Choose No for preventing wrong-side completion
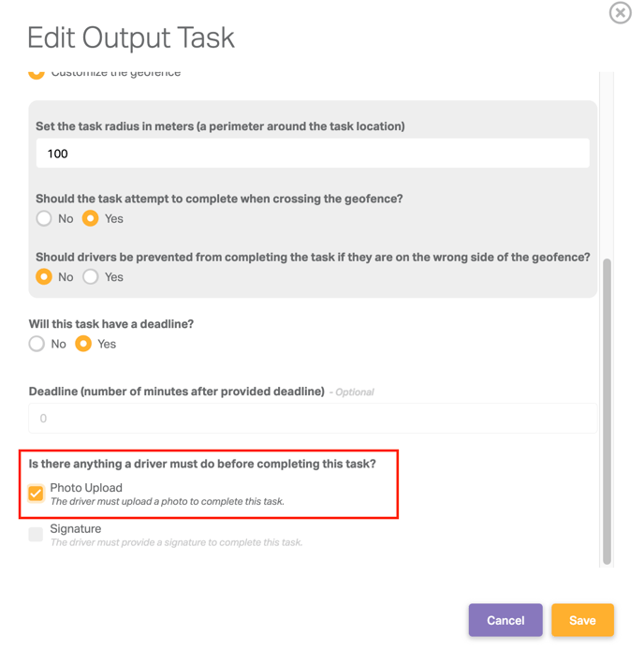 pos(44,277)
